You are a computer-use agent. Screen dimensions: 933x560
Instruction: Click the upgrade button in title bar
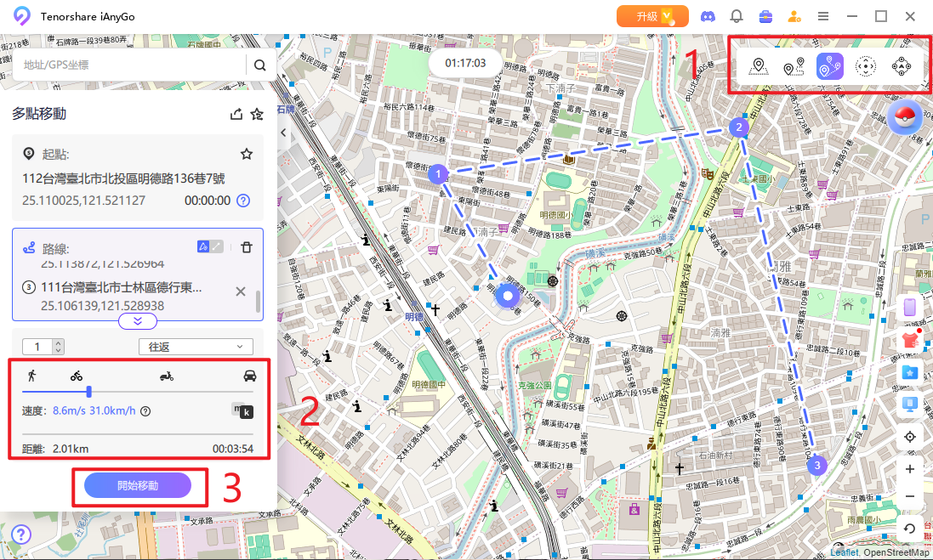tap(652, 16)
